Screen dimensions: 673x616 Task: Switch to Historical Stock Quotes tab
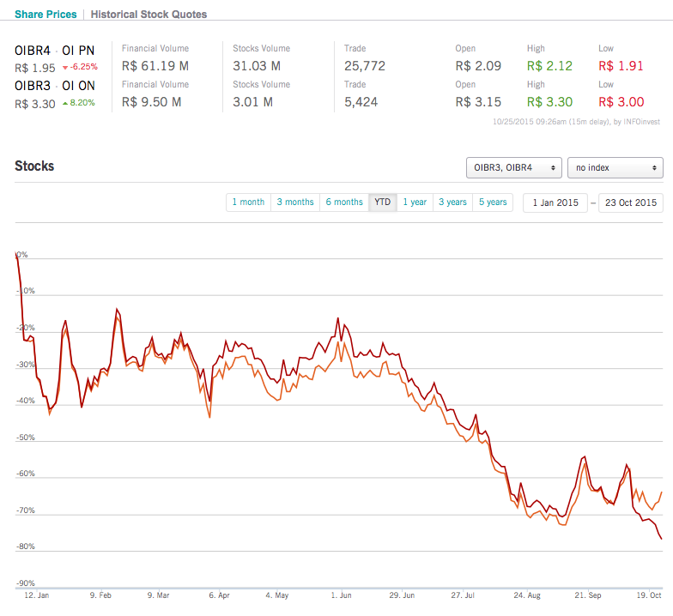tap(149, 15)
